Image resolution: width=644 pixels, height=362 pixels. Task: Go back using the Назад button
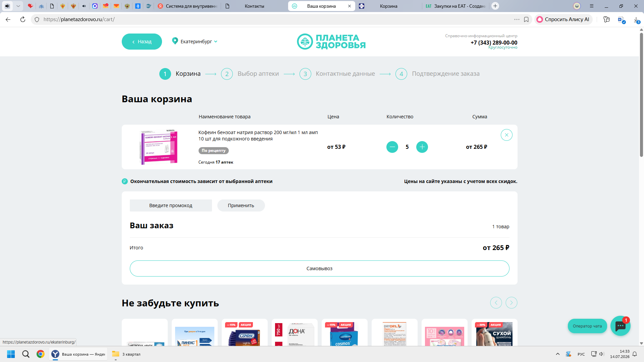(142, 42)
